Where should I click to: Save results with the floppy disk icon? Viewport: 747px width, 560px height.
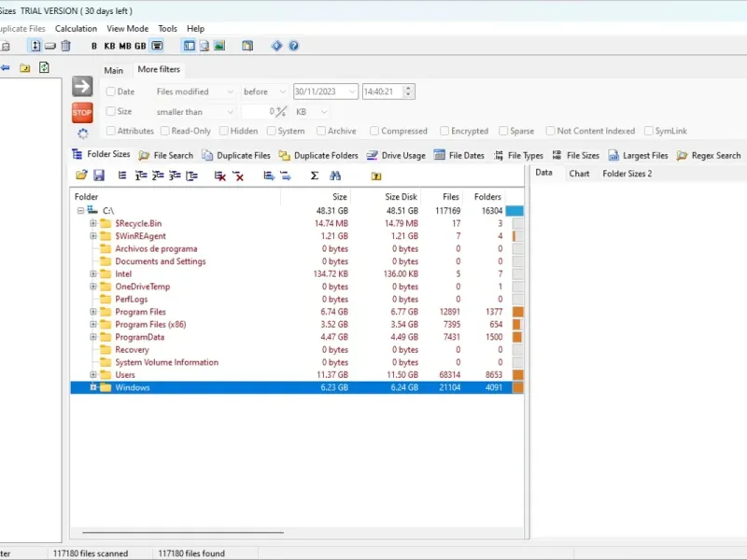(x=97, y=175)
